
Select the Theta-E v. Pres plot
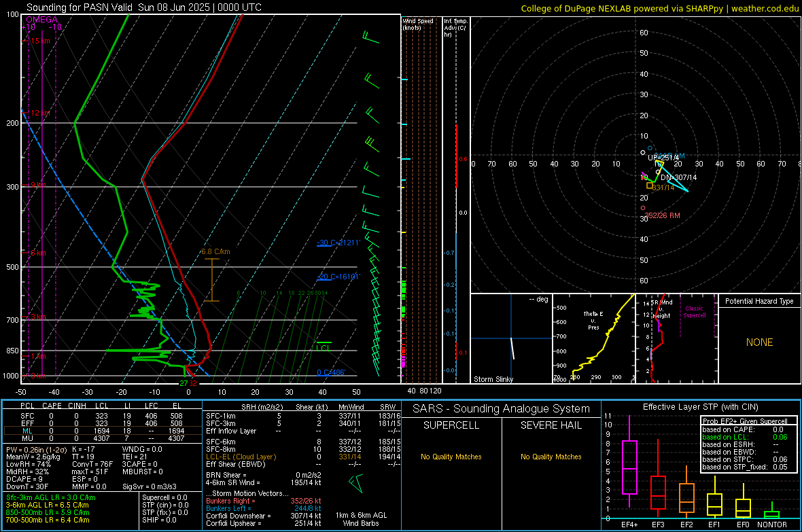(x=594, y=338)
